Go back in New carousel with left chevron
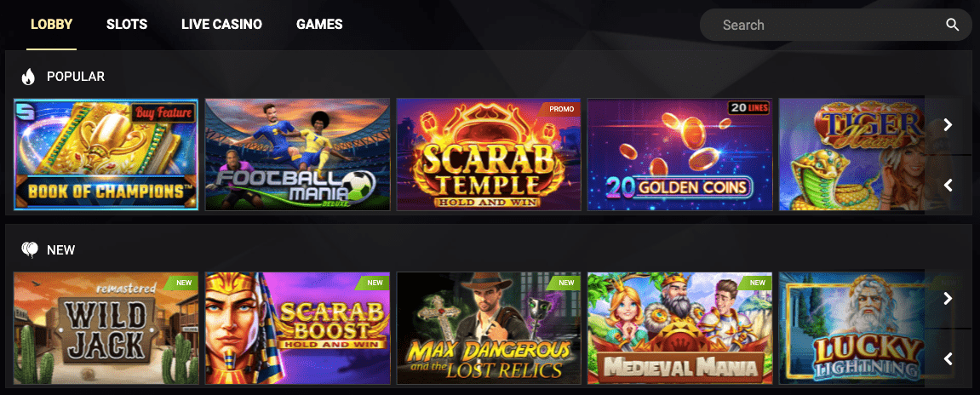 [948, 358]
